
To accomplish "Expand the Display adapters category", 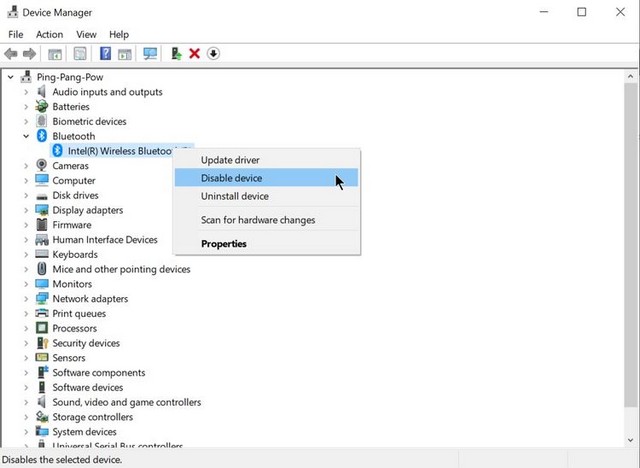I will (x=26, y=211).
